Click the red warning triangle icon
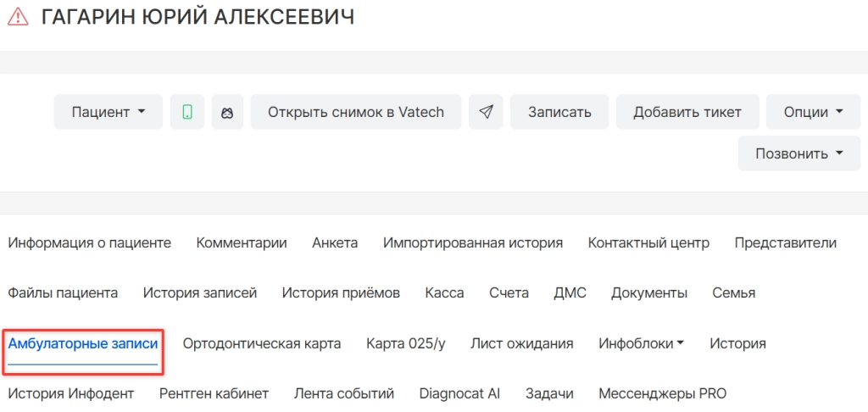Screen dimensions: 868x412 [17, 17]
